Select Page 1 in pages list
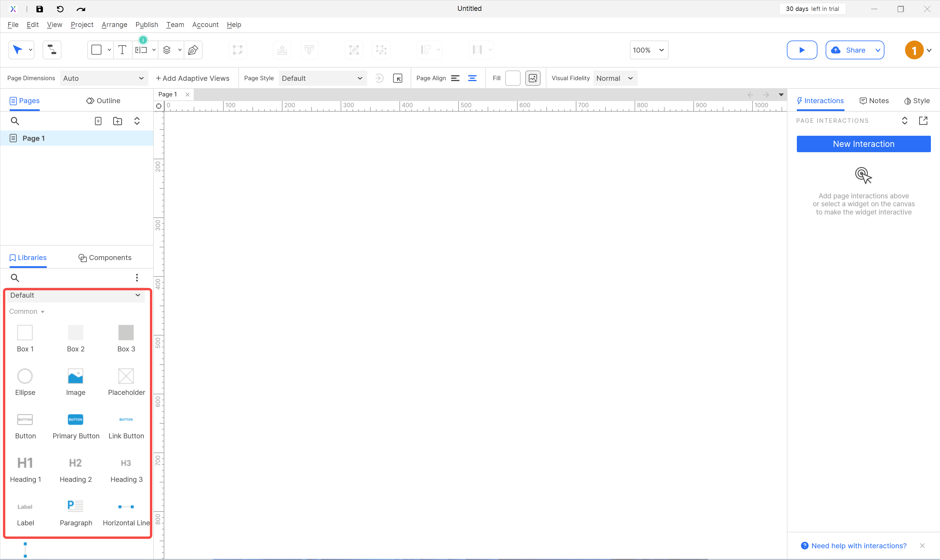 click(x=77, y=138)
